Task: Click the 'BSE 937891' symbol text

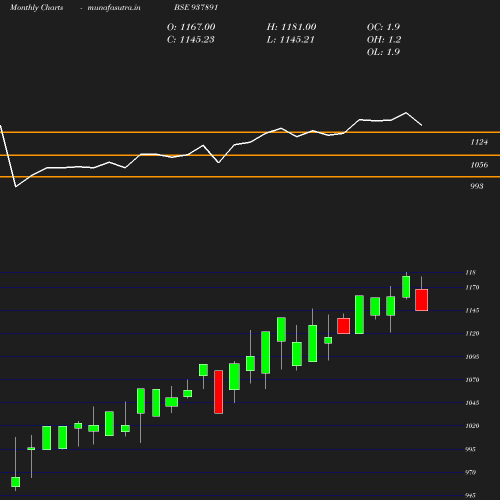Action: (196, 7)
